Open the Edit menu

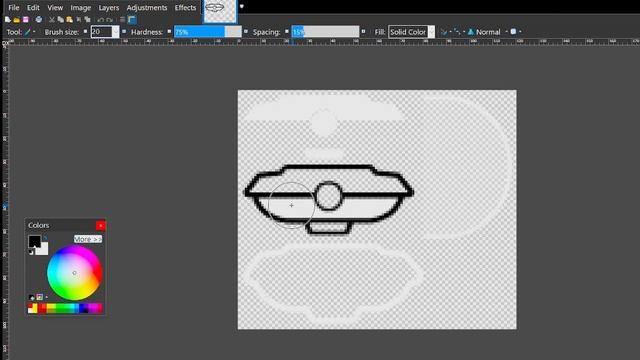[x=33, y=7]
